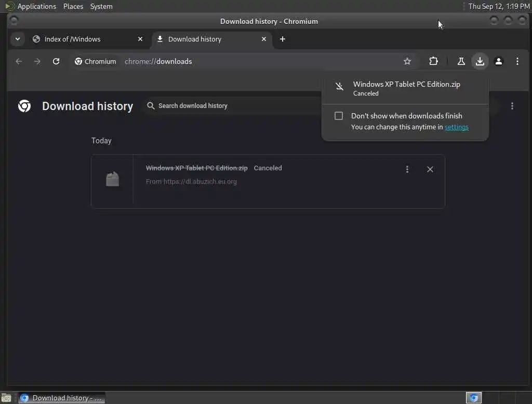532x404 pixels.
Task: Open the profile avatar menu
Action: tap(498, 61)
